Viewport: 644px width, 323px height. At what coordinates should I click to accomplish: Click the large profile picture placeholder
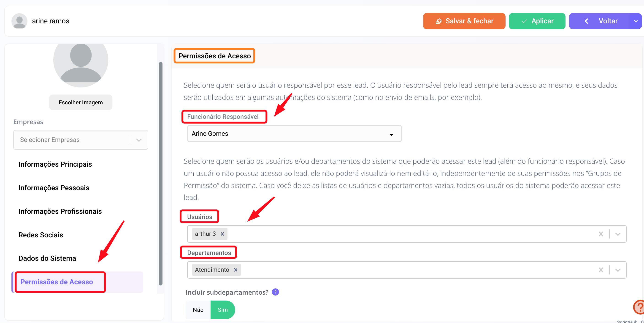[81, 62]
